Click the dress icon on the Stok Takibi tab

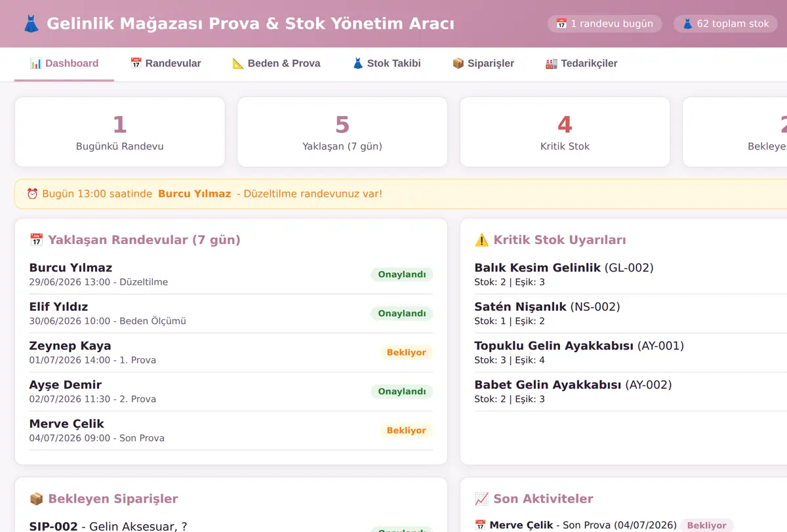358,64
